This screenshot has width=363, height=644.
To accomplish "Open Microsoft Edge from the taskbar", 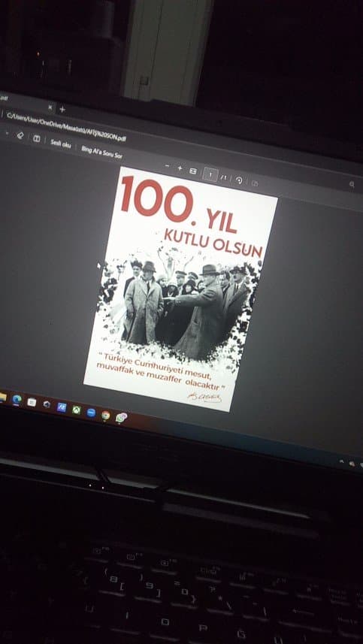I will tap(17, 399).
